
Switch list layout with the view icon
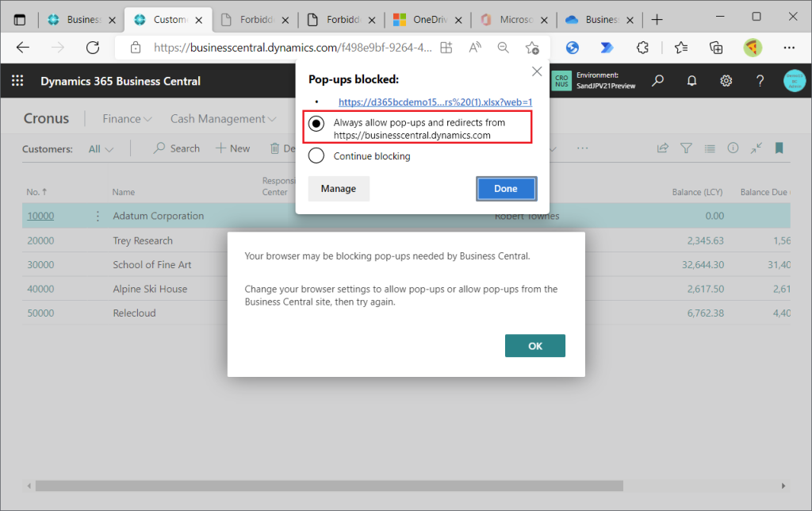pos(710,148)
